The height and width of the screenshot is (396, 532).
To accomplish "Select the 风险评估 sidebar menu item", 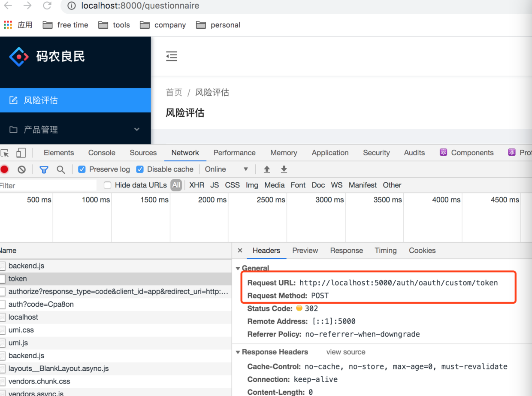I will click(76, 100).
